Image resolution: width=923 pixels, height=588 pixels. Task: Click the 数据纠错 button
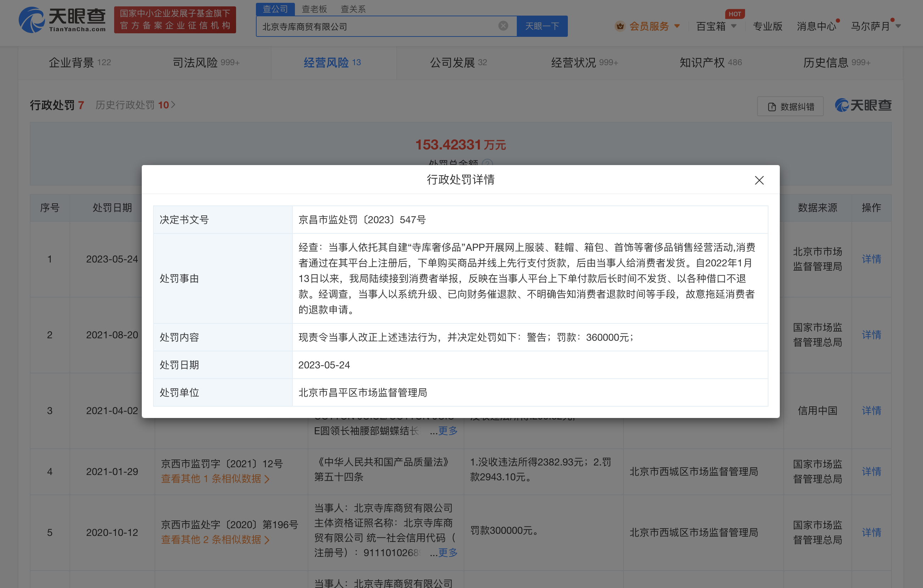tap(790, 107)
